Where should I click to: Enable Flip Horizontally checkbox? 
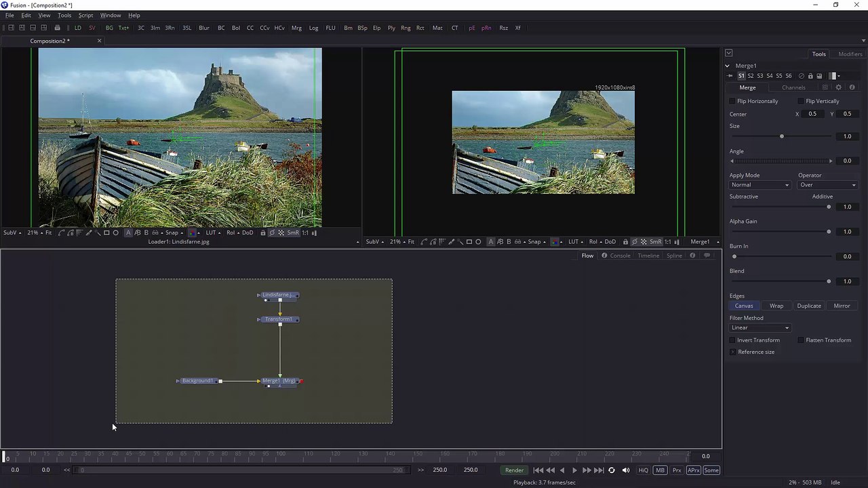[732, 101]
